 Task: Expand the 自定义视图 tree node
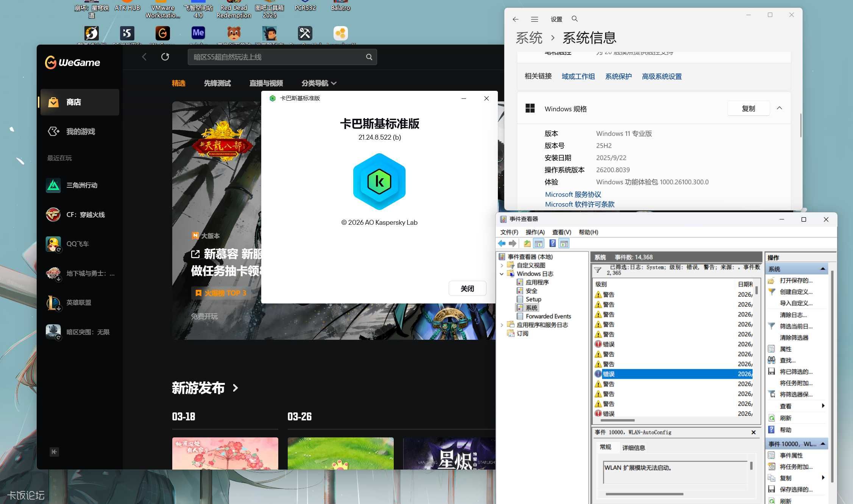[502, 265]
